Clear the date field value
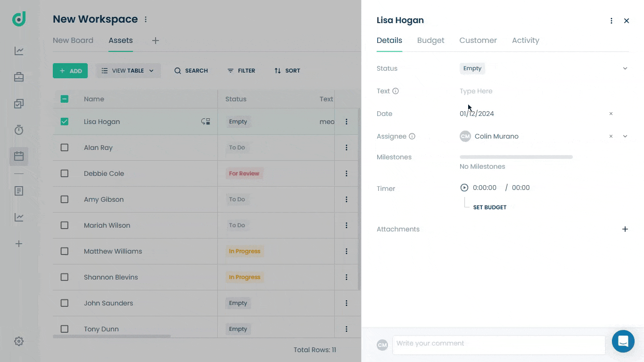Screen dimensions: 644x362 coord(611,114)
